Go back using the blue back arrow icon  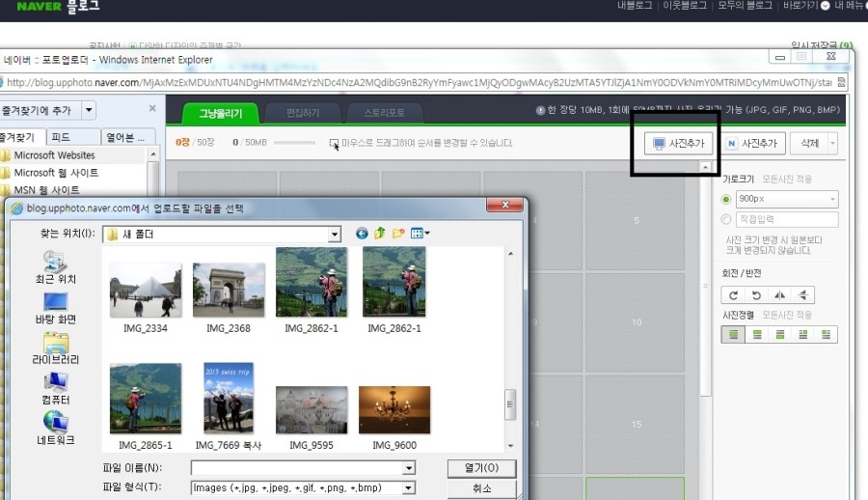point(362,234)
